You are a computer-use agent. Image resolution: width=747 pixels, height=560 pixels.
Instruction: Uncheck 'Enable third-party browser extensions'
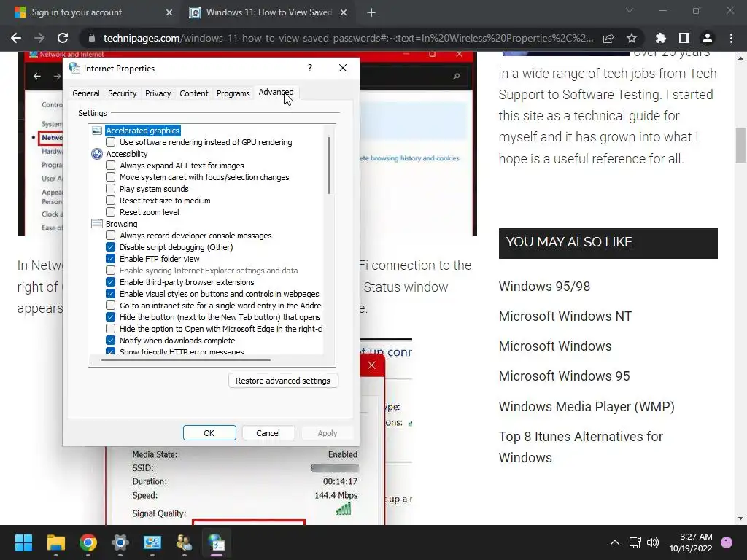click(111, 282)
